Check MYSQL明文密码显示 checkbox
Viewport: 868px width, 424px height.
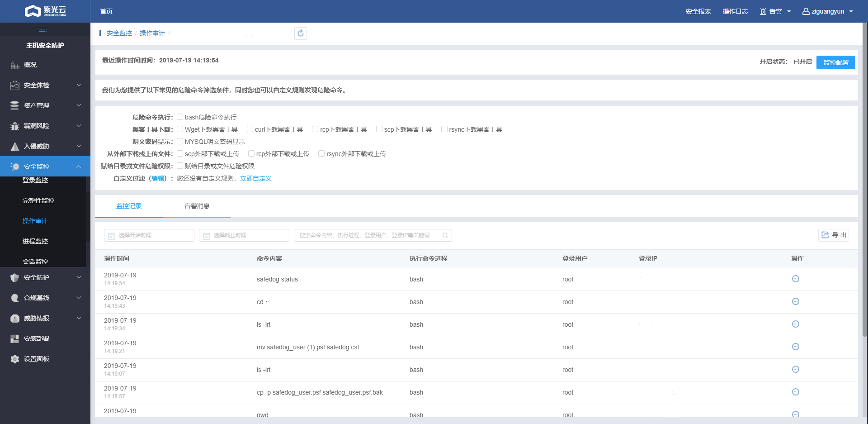pyautogui.click(x=180, y=141)
